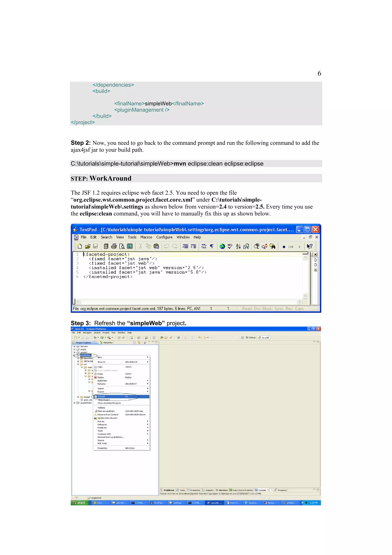The width and height of the screenshot is (392, 555).
Task: Choose Close Unrelated Projects menu entry
Action: click(x=122, y=403)
